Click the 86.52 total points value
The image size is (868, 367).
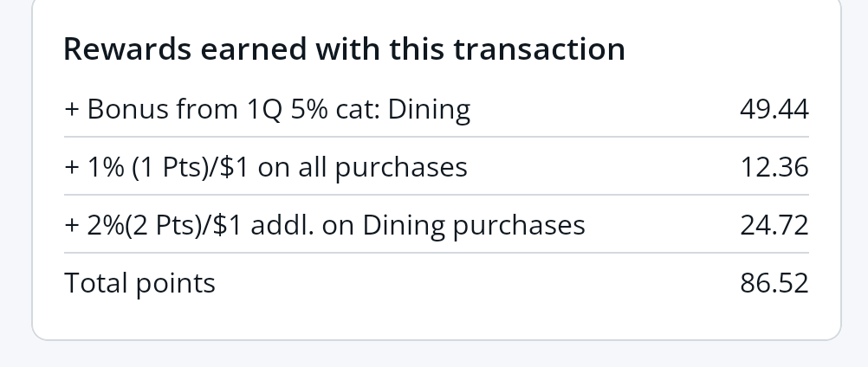pos(774,283)
